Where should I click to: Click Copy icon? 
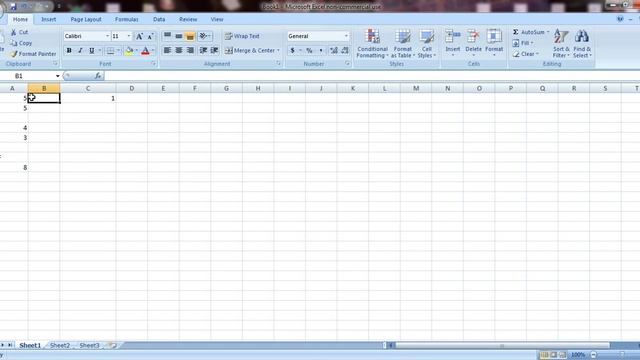14,43
